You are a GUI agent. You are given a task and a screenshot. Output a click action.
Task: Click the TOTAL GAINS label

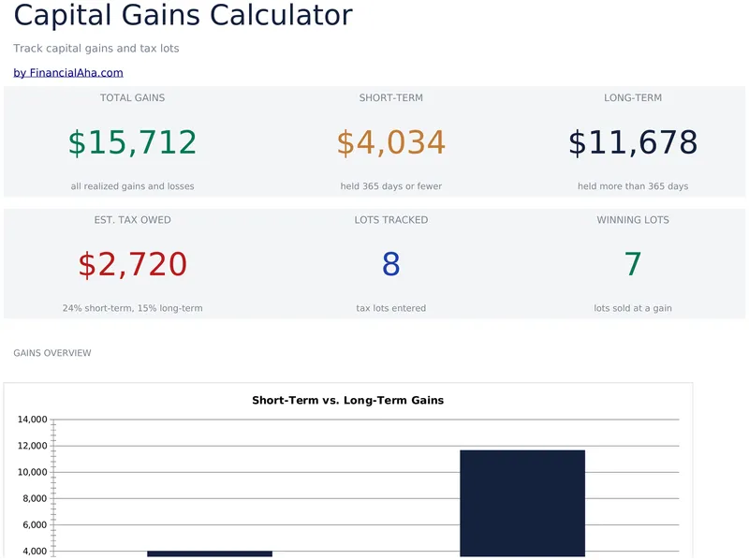pyautogui.click(x=132, y=97)
